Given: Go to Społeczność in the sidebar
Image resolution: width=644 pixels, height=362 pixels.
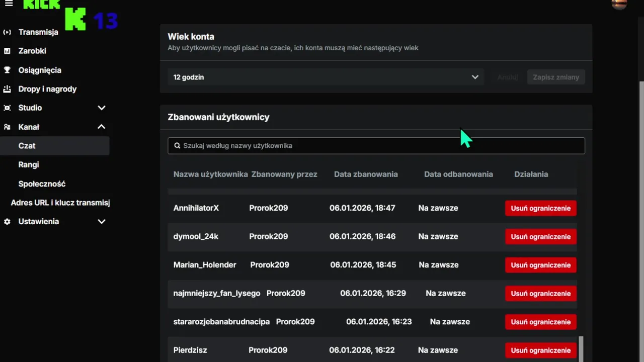Looking at the screenshot, I should click(x=42, y=184).
